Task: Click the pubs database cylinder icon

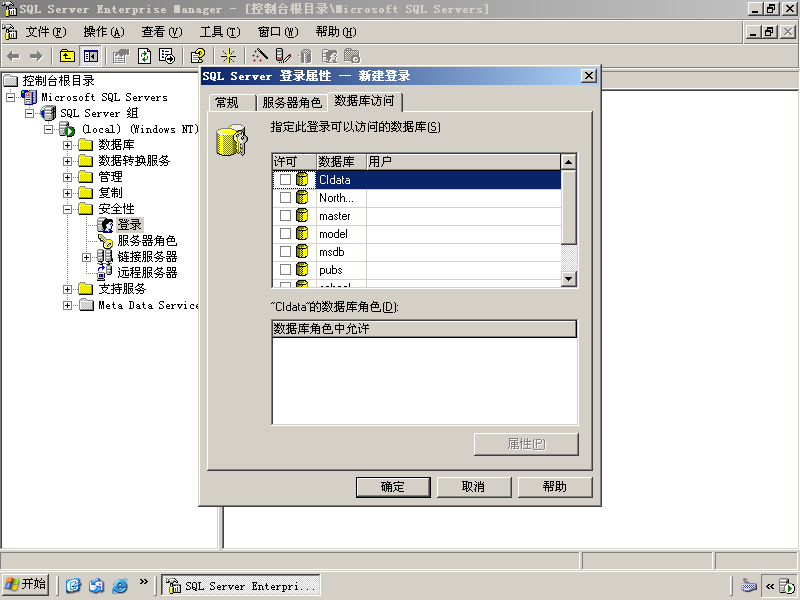Action: (302, 270)
